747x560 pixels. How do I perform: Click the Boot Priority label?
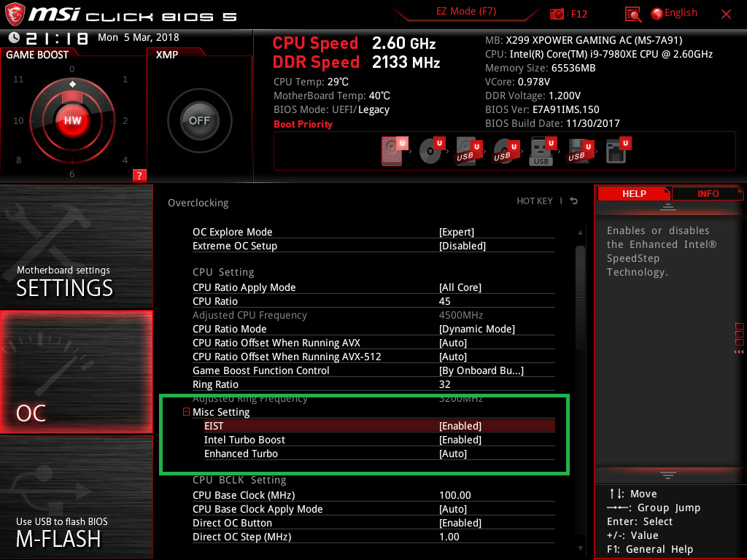pyautogui.click(x=303, y=124)
